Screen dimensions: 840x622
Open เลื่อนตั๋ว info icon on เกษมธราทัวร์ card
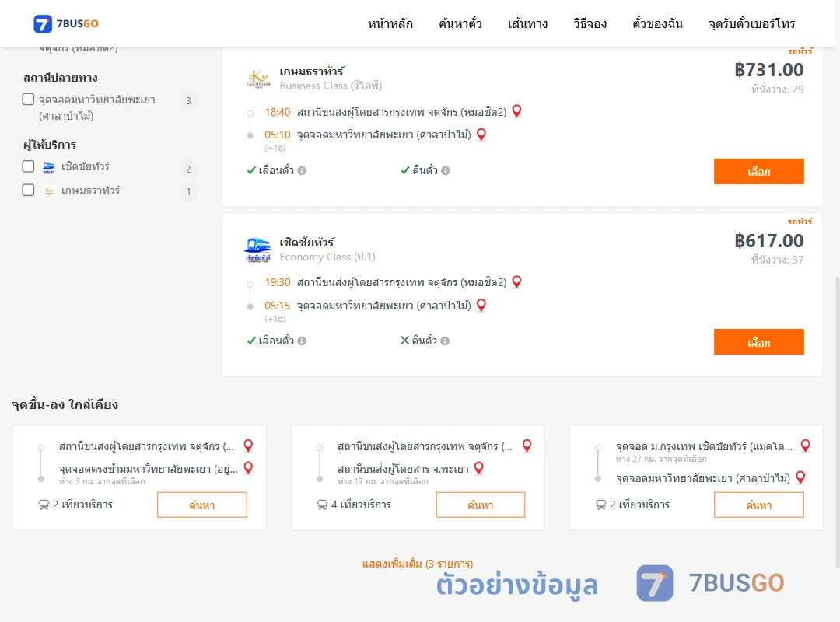tap(302, 170)
